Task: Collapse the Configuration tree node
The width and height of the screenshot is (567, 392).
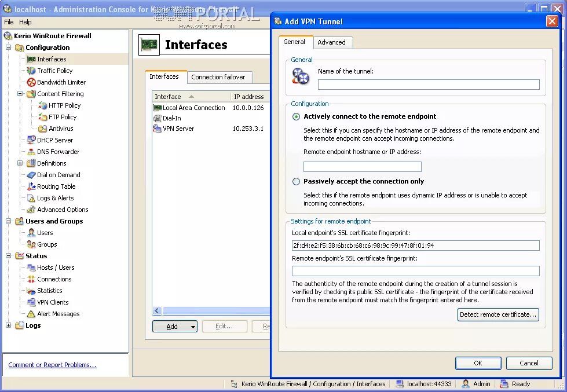Action: click(x=9, y=47)
